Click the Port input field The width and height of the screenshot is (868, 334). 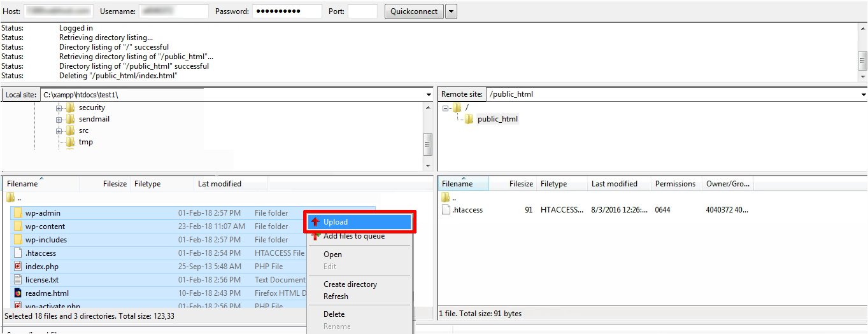pos(362,11)
